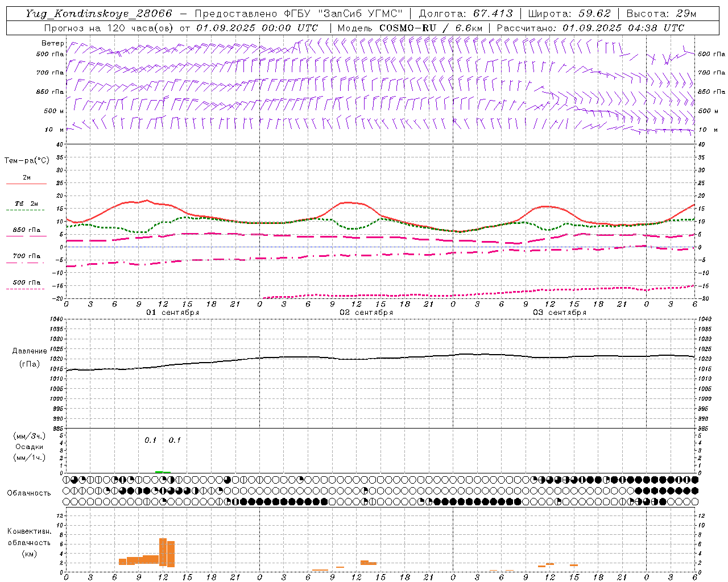Click the station title Yug_Kondinskoye_28066
The width and height of the screenshot is (728, 582).
(x=99, y=14)
